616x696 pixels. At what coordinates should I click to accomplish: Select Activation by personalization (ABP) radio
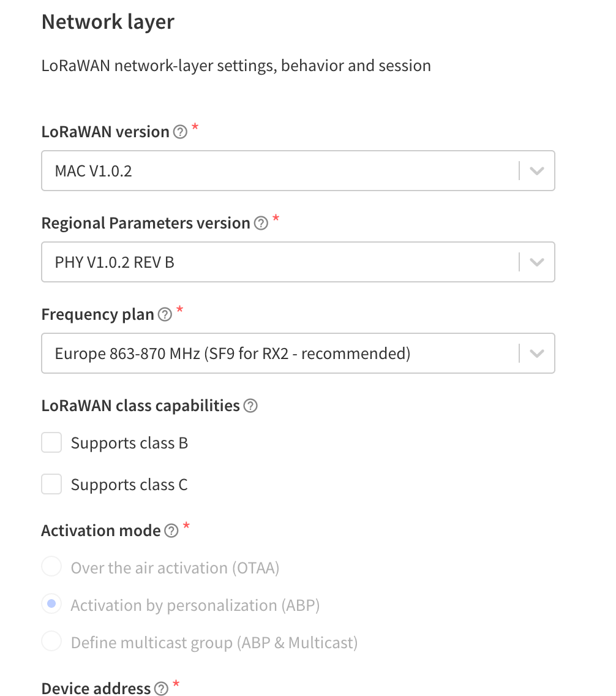[x=51, y=603]
